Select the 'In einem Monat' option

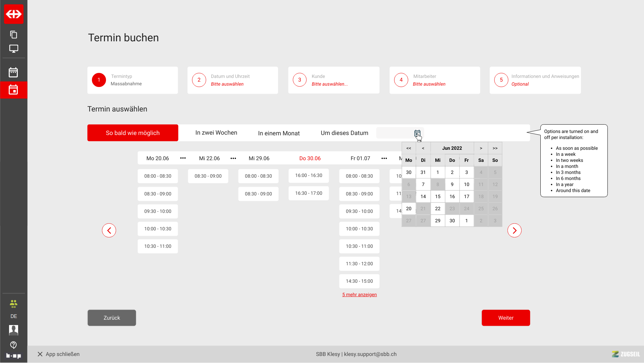point(279,133)
